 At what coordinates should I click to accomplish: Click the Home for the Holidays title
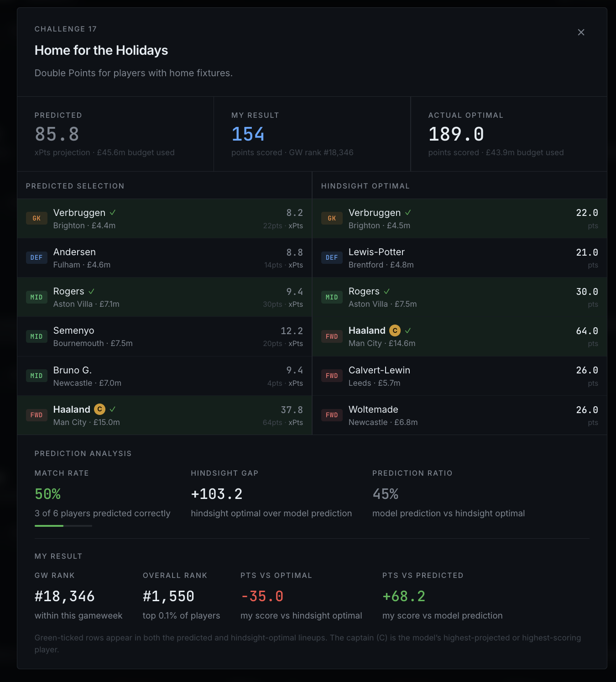(x=101, y=50)
